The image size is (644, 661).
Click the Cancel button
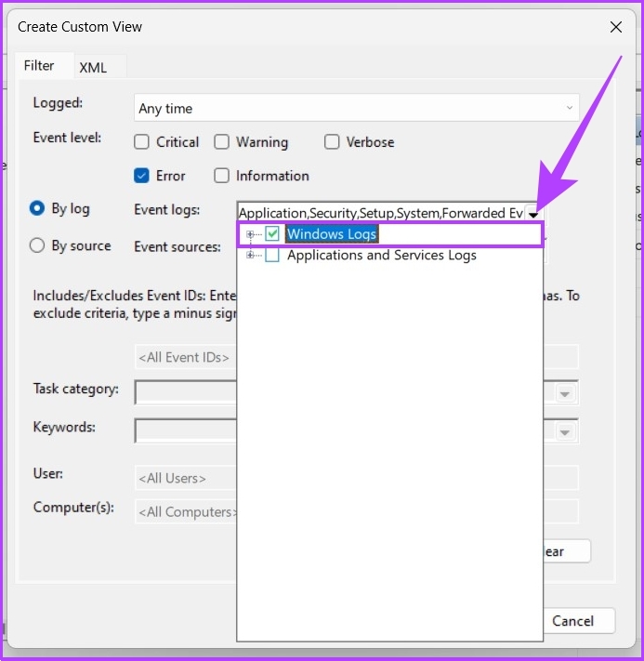click(579, 620)
